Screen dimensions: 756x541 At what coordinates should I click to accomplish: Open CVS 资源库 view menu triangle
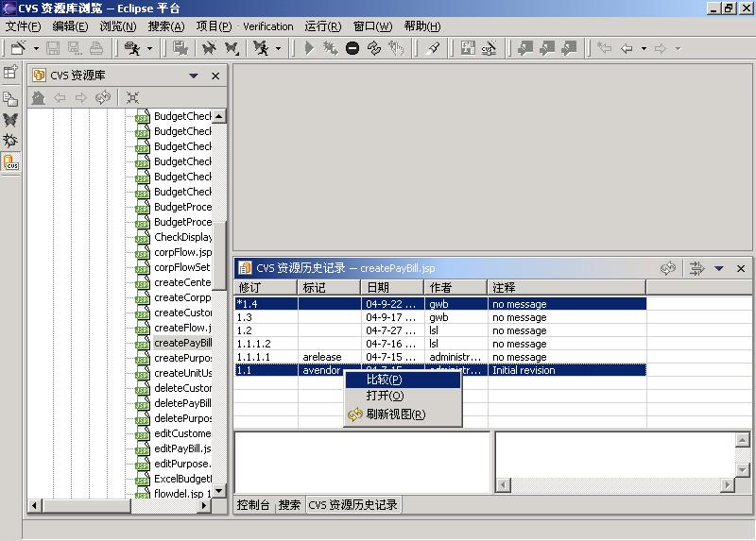pos(194,76)
